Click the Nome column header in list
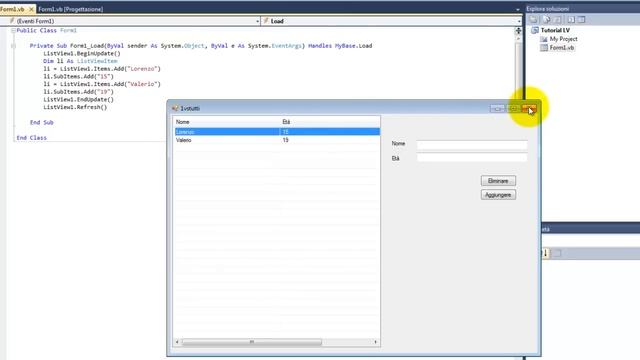 click(227, 122)
